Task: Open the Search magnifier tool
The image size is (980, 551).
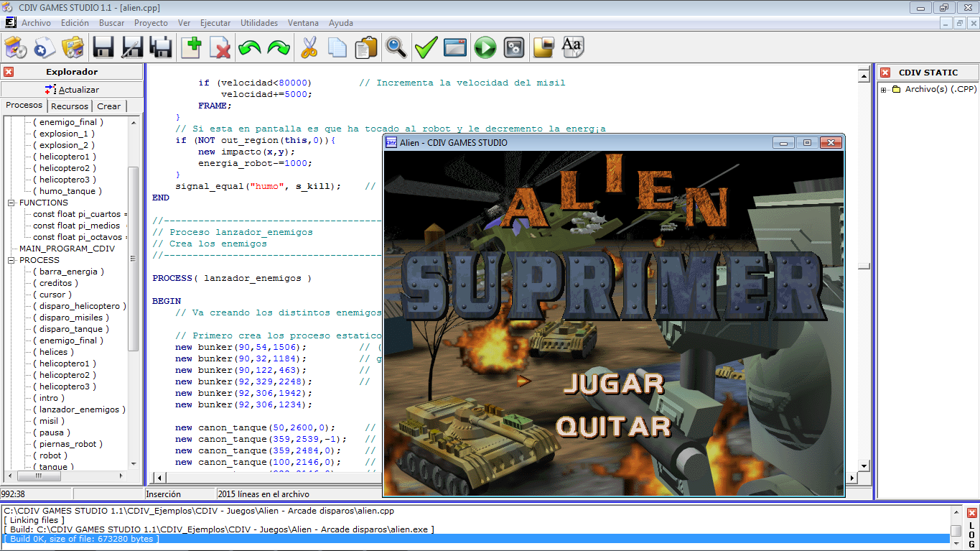Action: [396, 47]
